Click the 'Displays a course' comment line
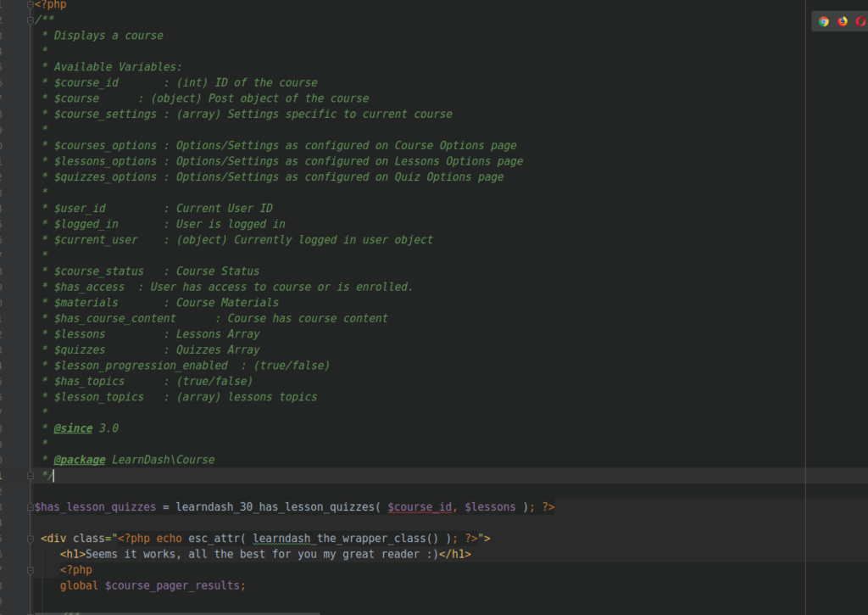The height and width of the screenshot is (615, 868). pos(108,36)
